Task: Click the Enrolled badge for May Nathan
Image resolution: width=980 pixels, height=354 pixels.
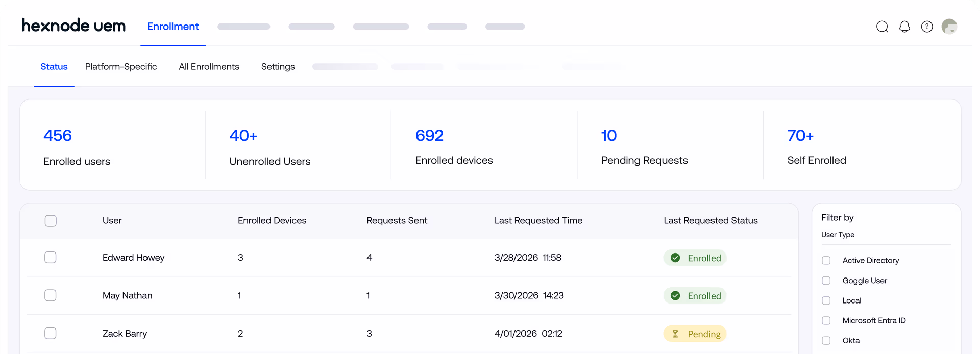Action: [695, 296]
